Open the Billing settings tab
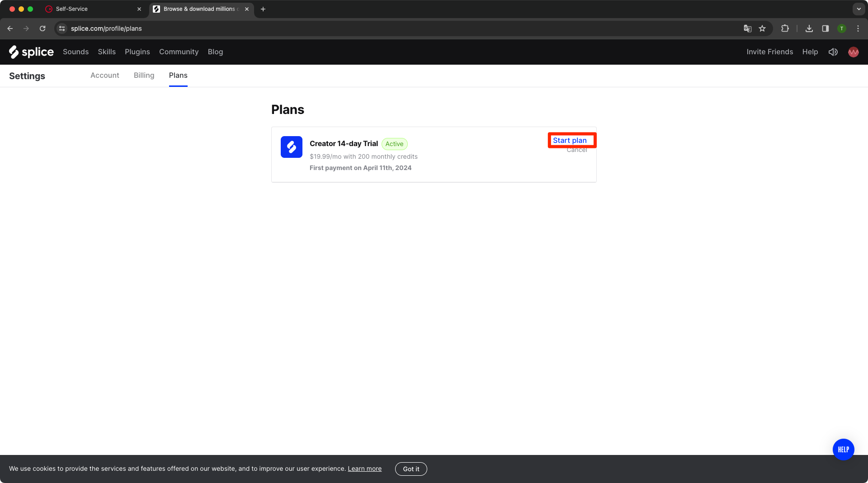Screen dimensions: 868x483 point(144,76)
